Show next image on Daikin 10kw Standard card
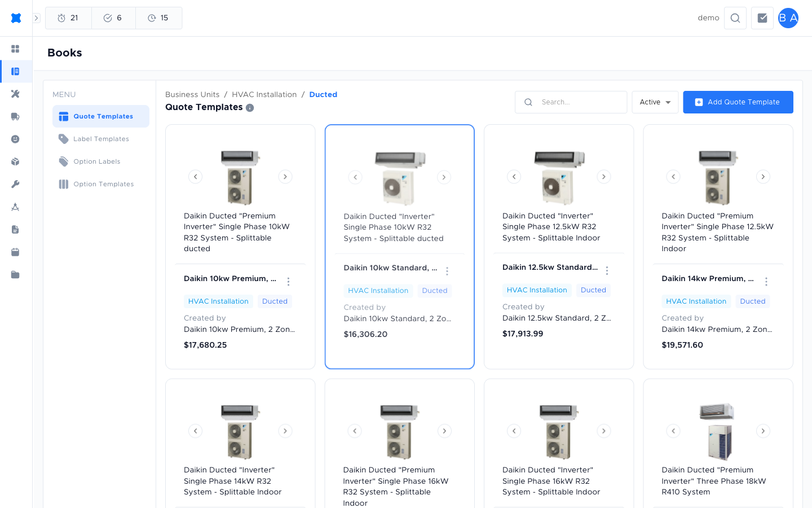Viewport: 812px width, 508px height. 444,177
